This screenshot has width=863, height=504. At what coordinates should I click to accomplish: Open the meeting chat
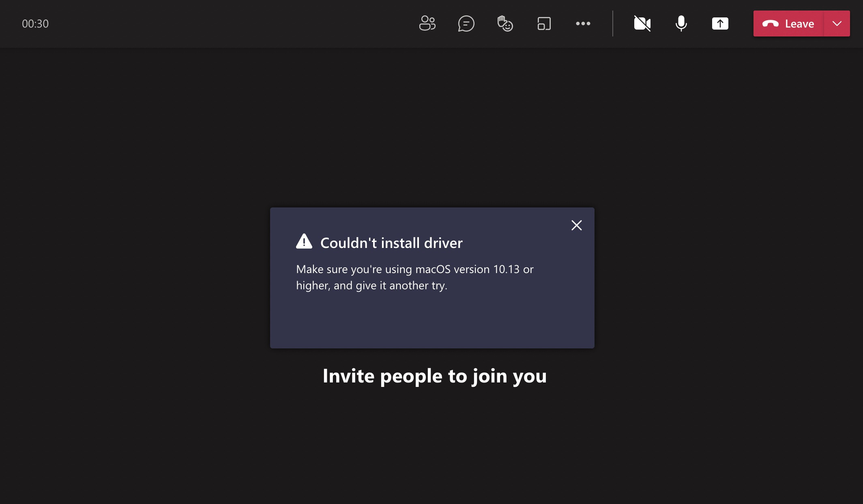coord(466,23)
